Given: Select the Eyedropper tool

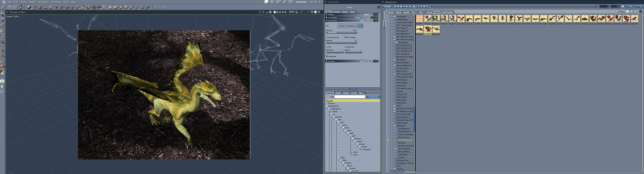Looking at the screenshot, I should [2, 37].
